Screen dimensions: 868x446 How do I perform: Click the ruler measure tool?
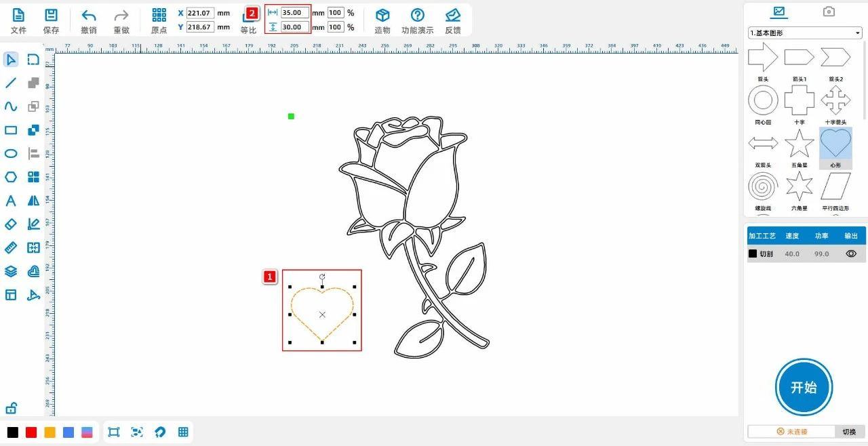(11, 247)
